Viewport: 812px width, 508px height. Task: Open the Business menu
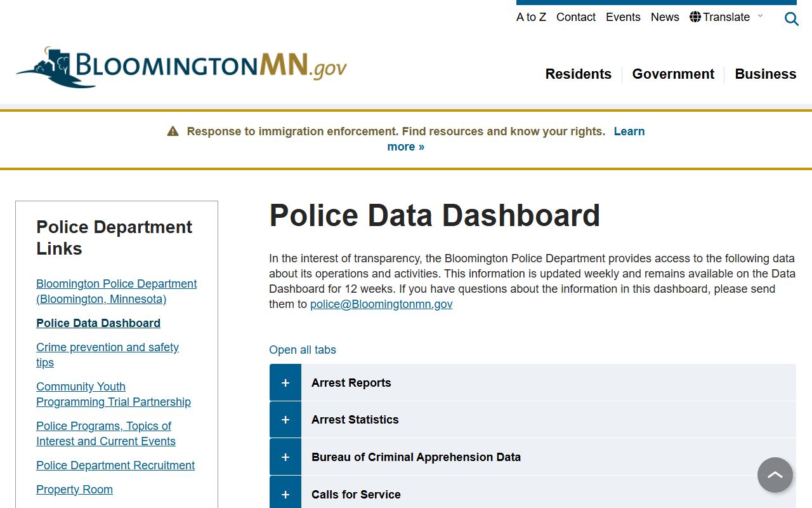coord(766,74)
